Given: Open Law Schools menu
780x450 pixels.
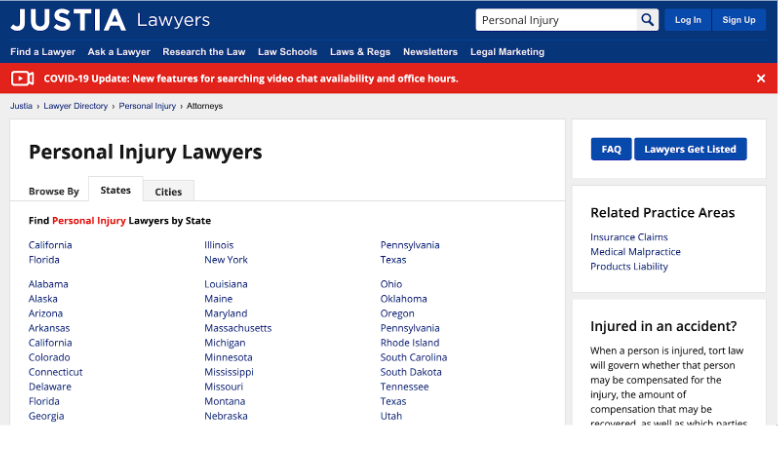Looking at the screenshot, I should coord(288,52).
